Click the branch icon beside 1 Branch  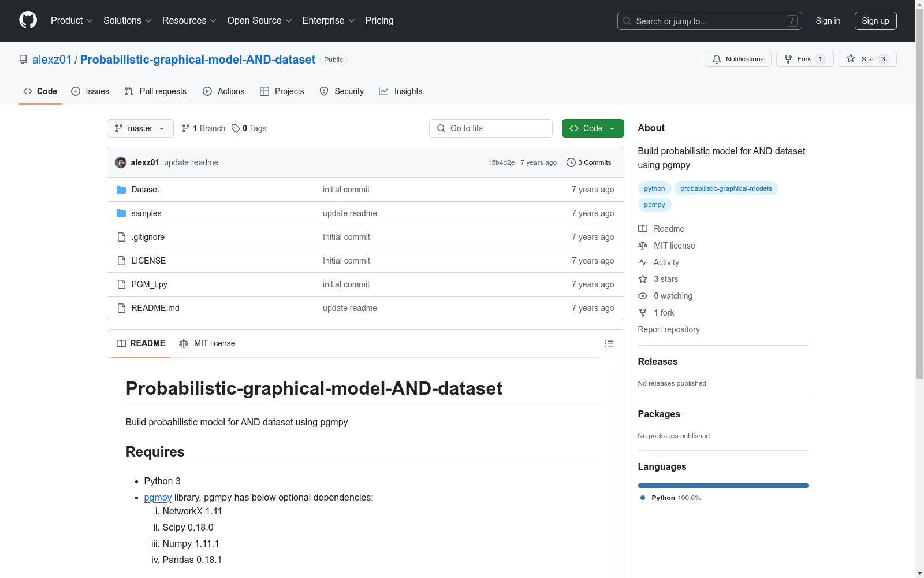click(x=186, y=128)
